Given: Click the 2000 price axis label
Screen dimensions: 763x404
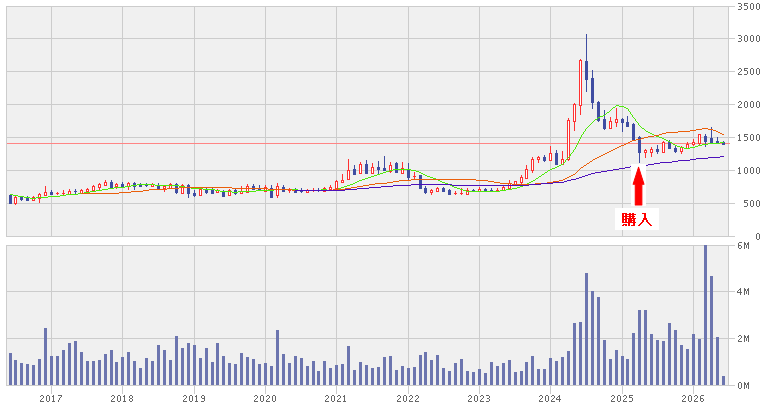Looking at the screenshot, I should click(749, 105).
